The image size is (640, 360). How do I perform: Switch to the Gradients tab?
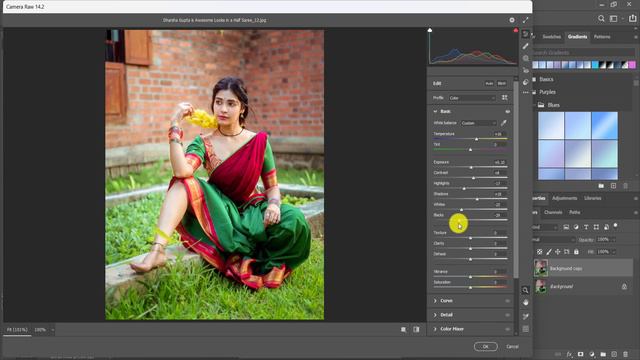(x=577, y=37)
